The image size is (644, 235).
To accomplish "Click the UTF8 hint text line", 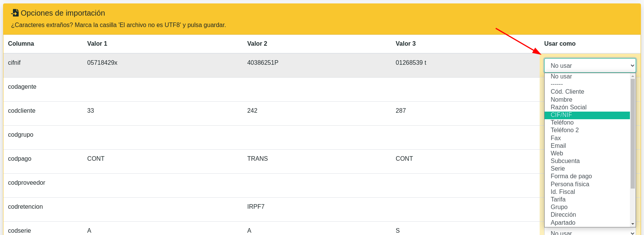I will click(118, 25).
